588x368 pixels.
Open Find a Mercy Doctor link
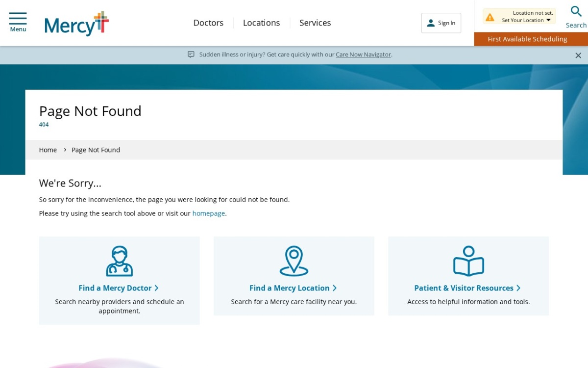(x=119, y=288)
